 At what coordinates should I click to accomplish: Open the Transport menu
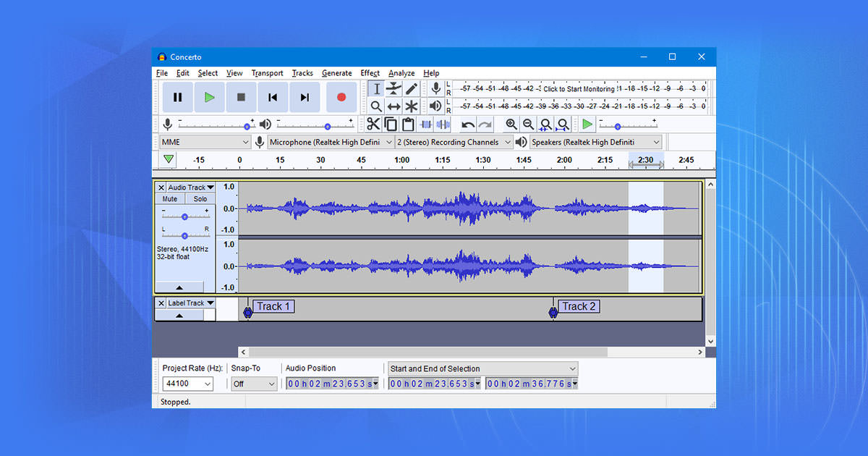[268, 73]
